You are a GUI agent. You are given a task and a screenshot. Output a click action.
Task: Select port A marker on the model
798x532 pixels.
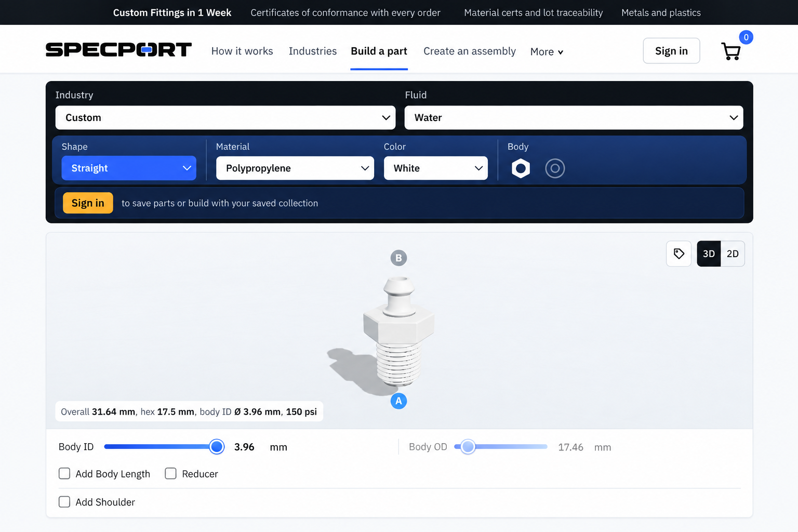click(398, 401)
